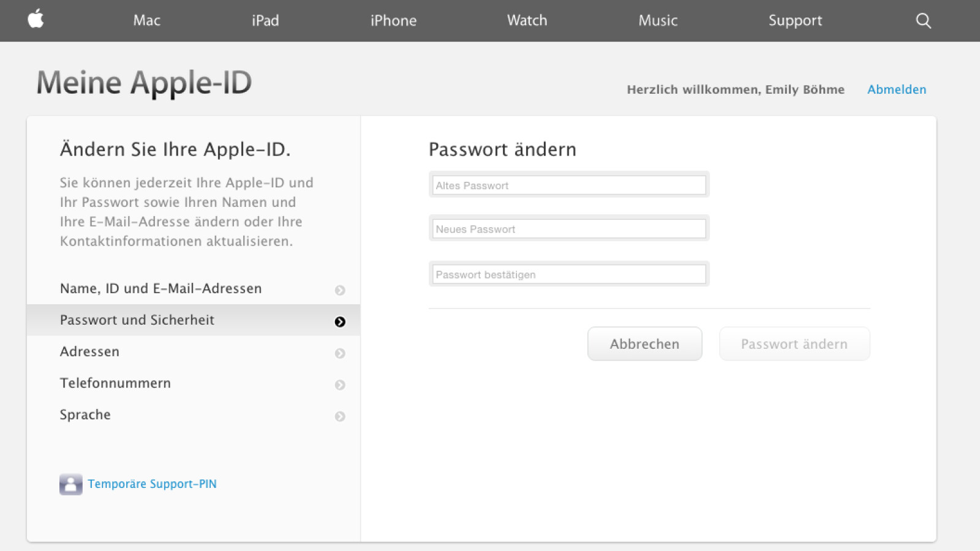Viewport: 980px width, 551px height.
Task: Click the Apple logo icon
Action: point(36,19)
